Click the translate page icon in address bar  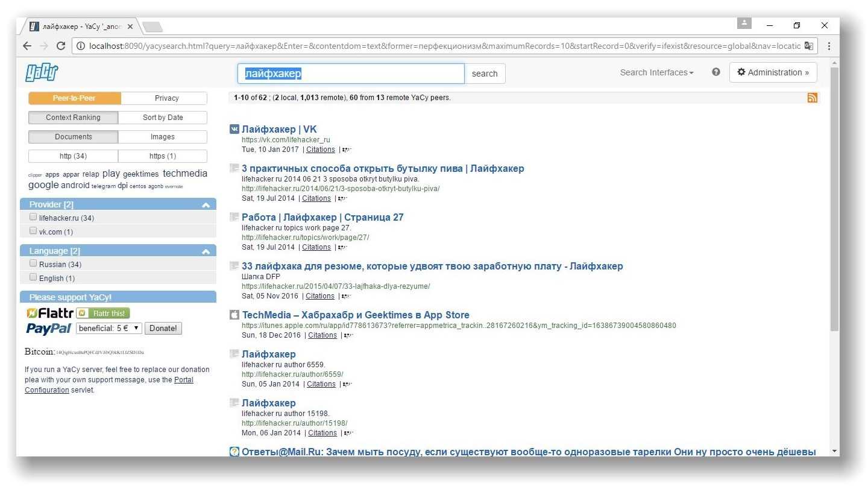tap(808, 46)
